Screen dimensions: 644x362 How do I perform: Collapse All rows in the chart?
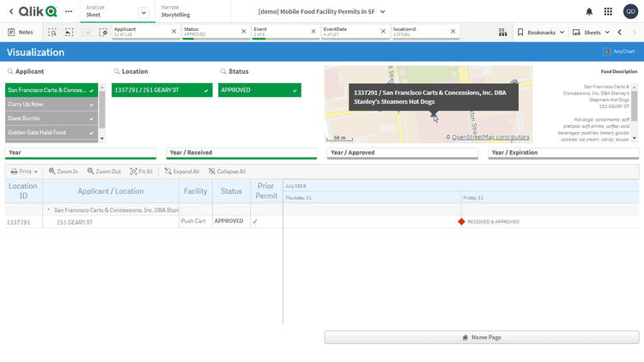coord(228,172)
